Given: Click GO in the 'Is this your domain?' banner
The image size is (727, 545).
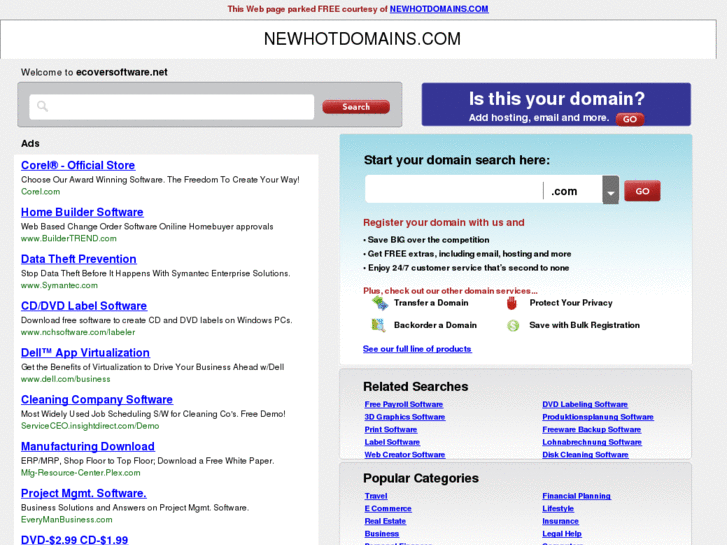Looking at the screenshot, I should (x=630, y=119).
